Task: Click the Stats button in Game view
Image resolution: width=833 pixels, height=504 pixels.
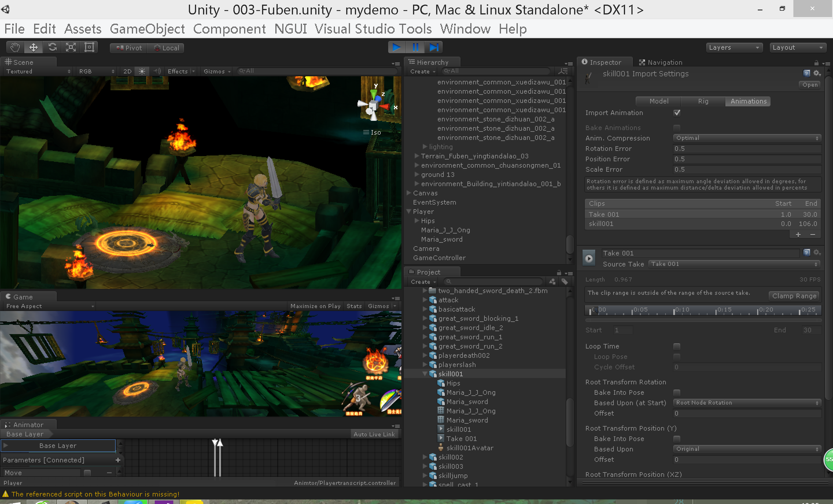Action: click(354, 306)
